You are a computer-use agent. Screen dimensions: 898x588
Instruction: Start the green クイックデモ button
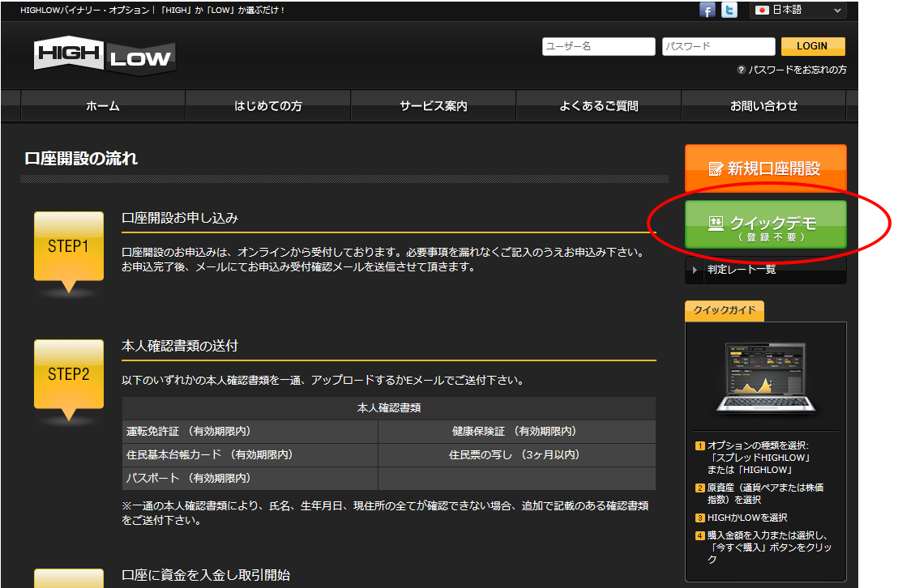click(x=765, y=224)
